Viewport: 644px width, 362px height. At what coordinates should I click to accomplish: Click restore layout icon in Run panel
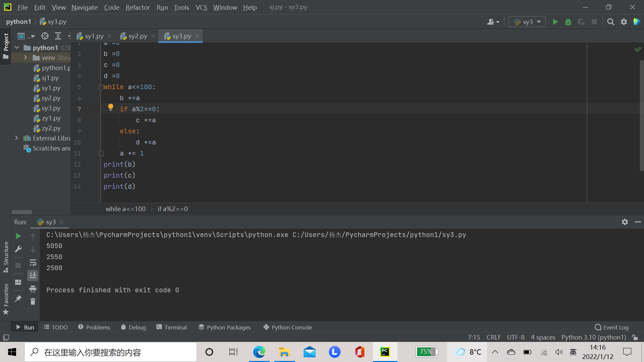pyautogui.click(x=18, y=282)
